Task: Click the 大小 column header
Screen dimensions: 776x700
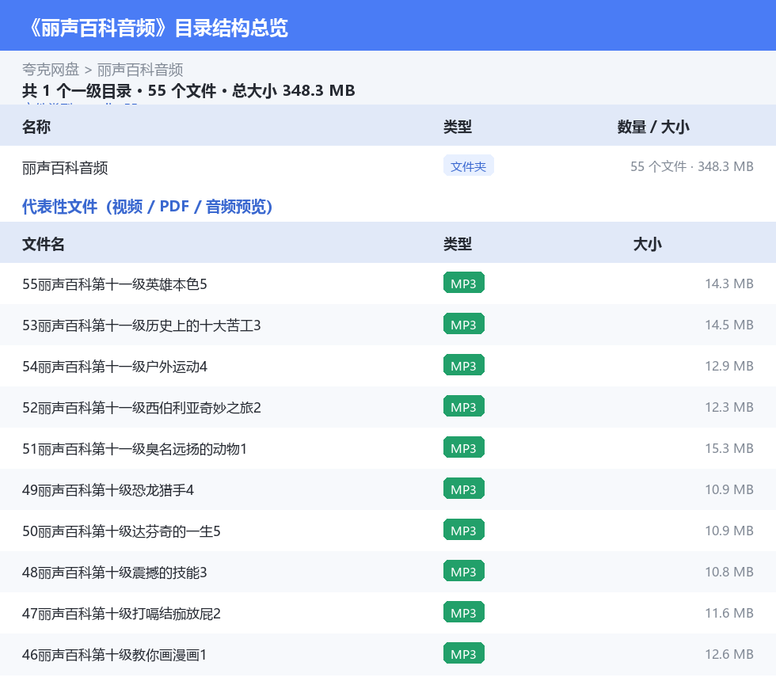Action: pos(648,244)
